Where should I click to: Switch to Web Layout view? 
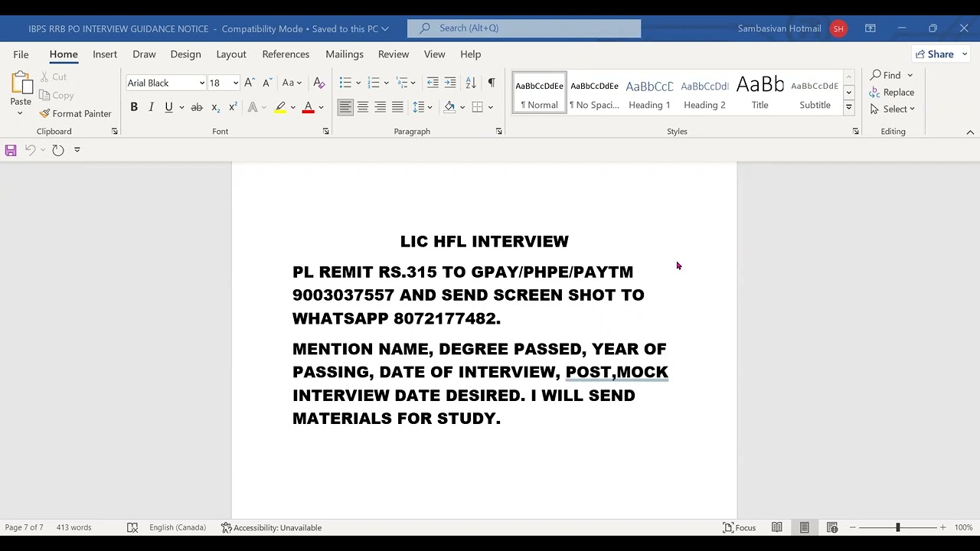pyautogui.click(x=832, y=527)
